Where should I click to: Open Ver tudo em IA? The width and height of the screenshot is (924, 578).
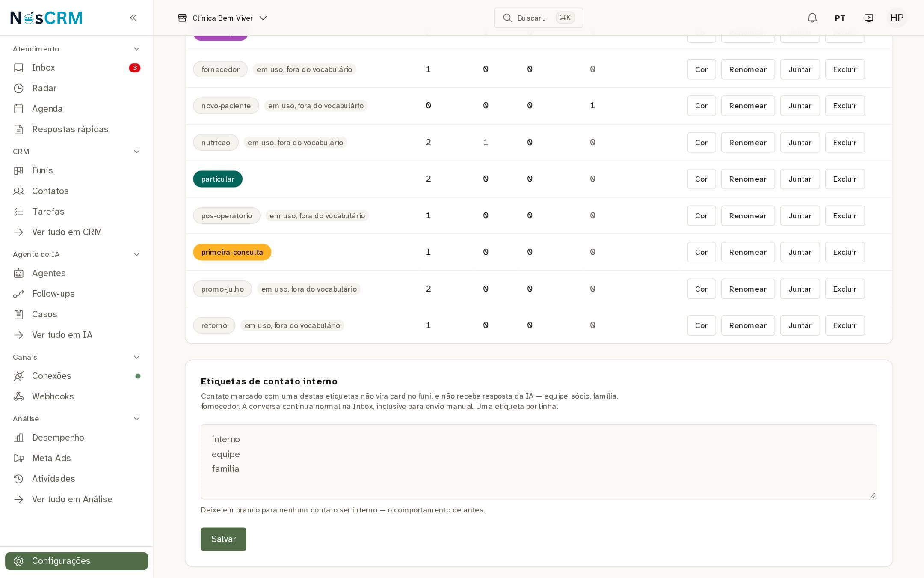77,335
